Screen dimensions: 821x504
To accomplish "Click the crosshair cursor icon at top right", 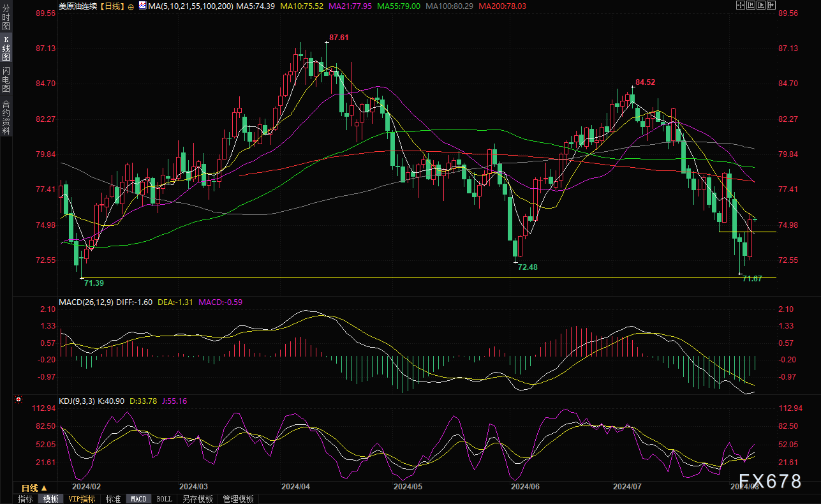I will [x=739, y=5].
